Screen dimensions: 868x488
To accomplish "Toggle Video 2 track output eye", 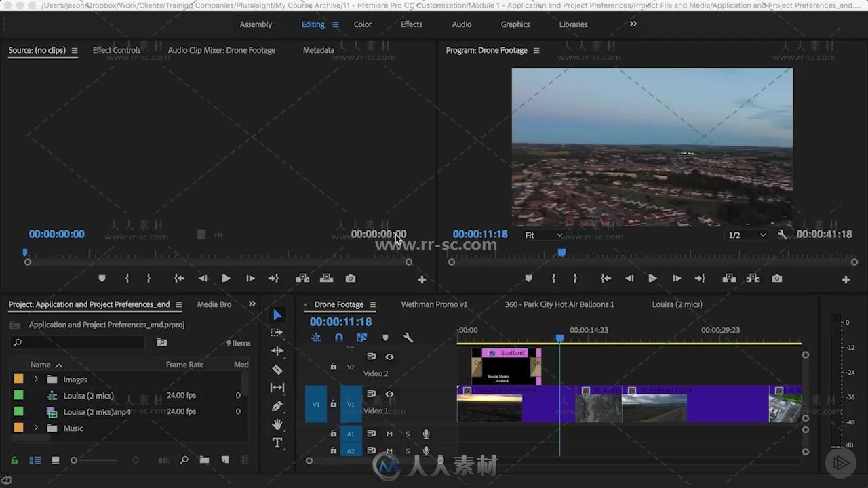I will pyautogui.click(x=389, y=357).
